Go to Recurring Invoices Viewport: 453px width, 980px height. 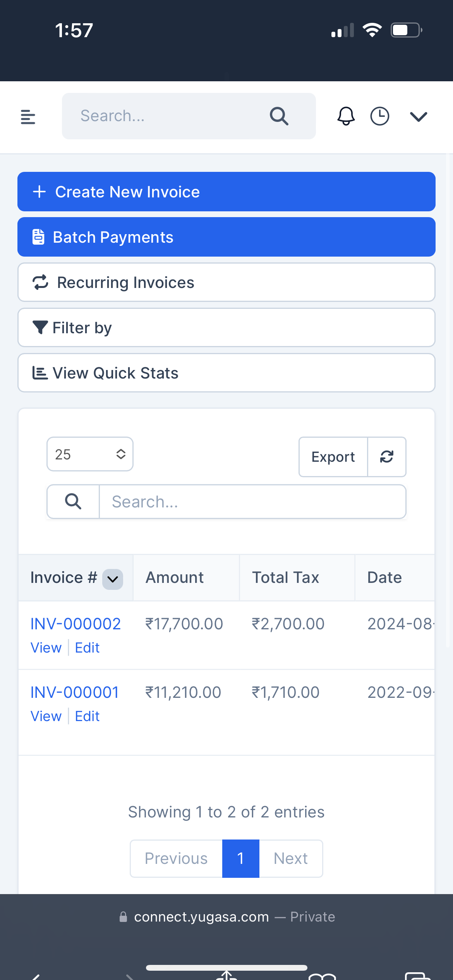226,282
